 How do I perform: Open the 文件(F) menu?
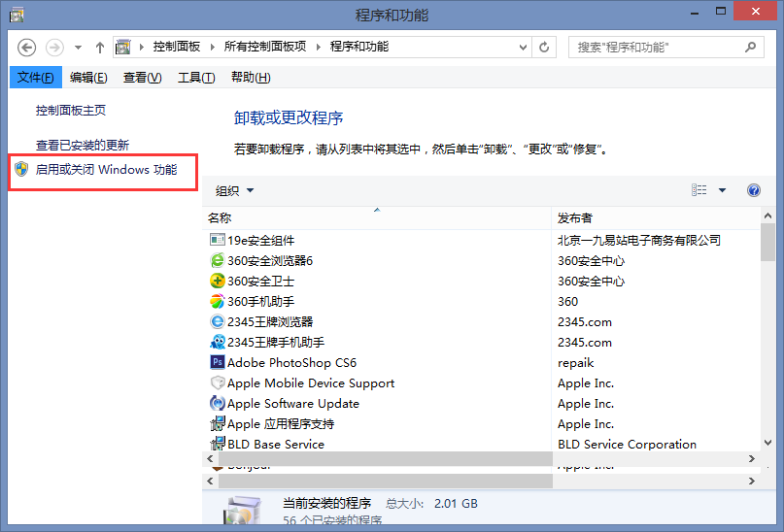36,78
